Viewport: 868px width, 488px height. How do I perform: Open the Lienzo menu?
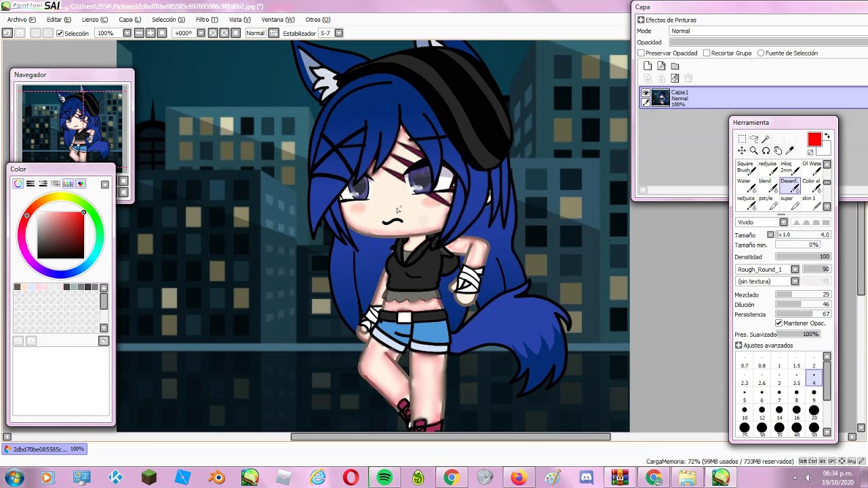[94, 20]
